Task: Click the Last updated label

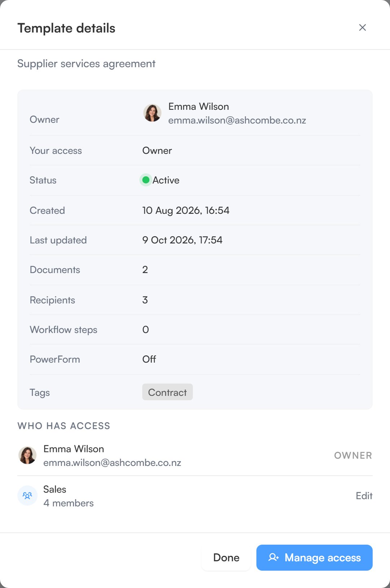Action: tap(58, 240)
